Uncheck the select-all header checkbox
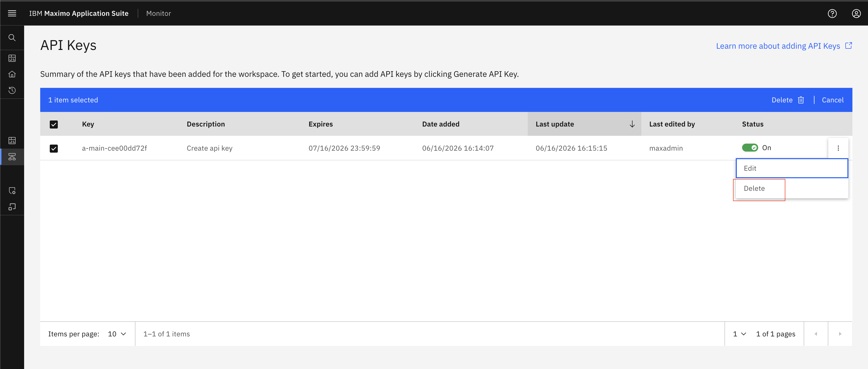This screenshot has height=369, width=868. click(54, 125)
